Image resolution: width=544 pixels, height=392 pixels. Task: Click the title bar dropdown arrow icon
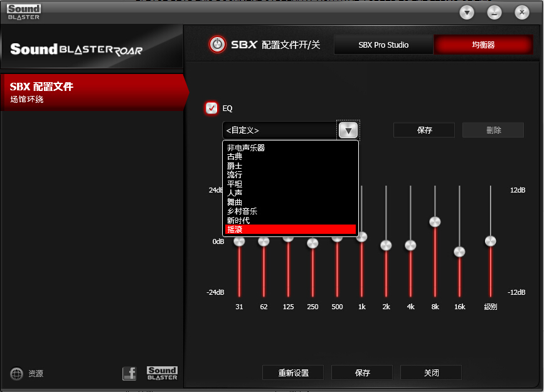(466, 12)
